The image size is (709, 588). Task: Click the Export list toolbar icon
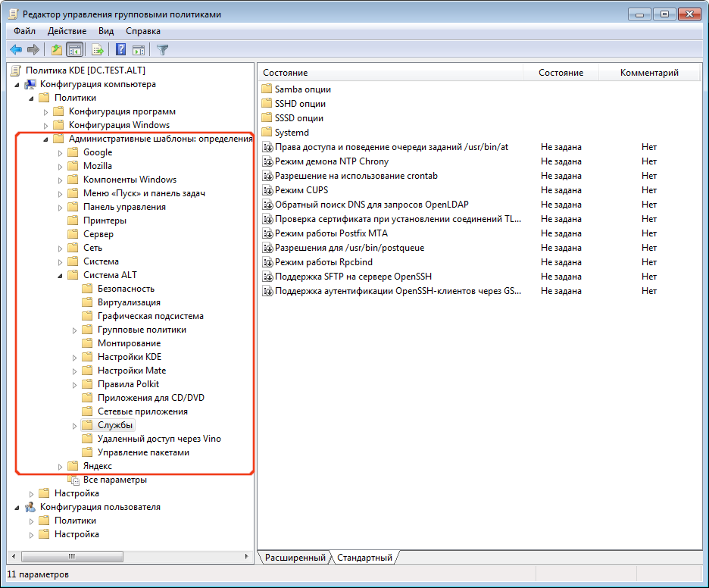(x=98, y=50)
